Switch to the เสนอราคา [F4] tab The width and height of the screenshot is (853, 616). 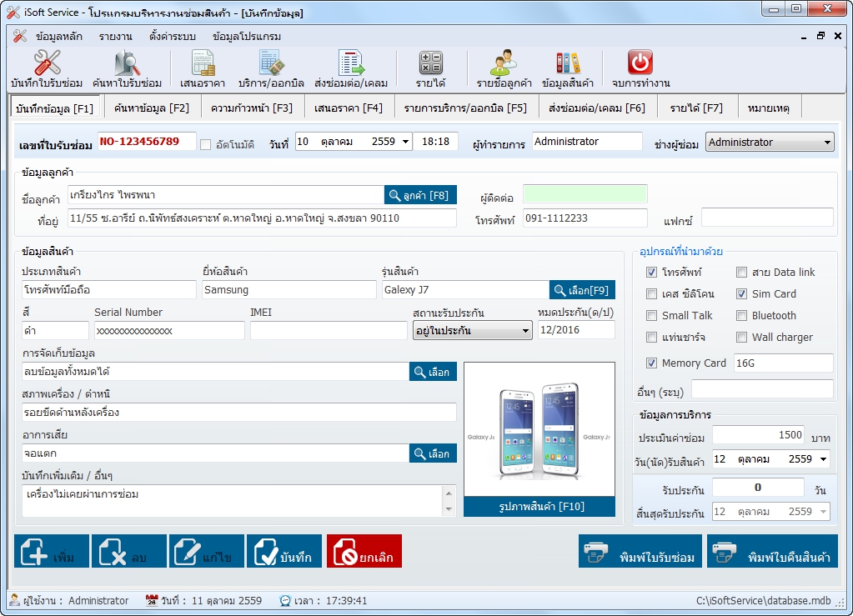click(x=349, y=108)
